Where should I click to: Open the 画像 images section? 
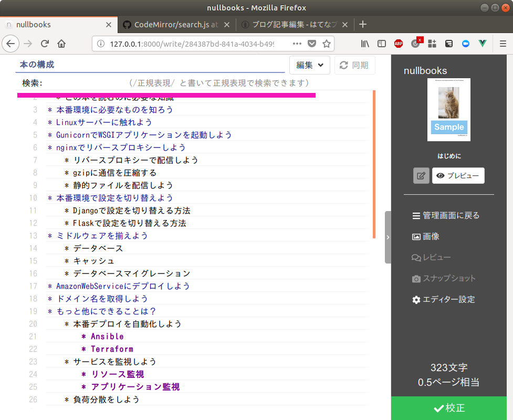pos(426,236)
